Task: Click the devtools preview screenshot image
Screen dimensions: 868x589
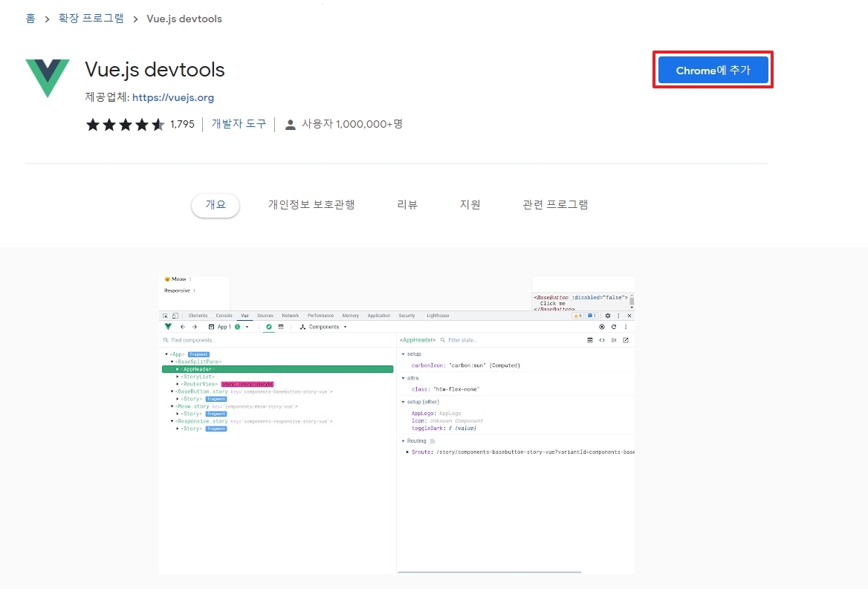Action: point(396,425)
